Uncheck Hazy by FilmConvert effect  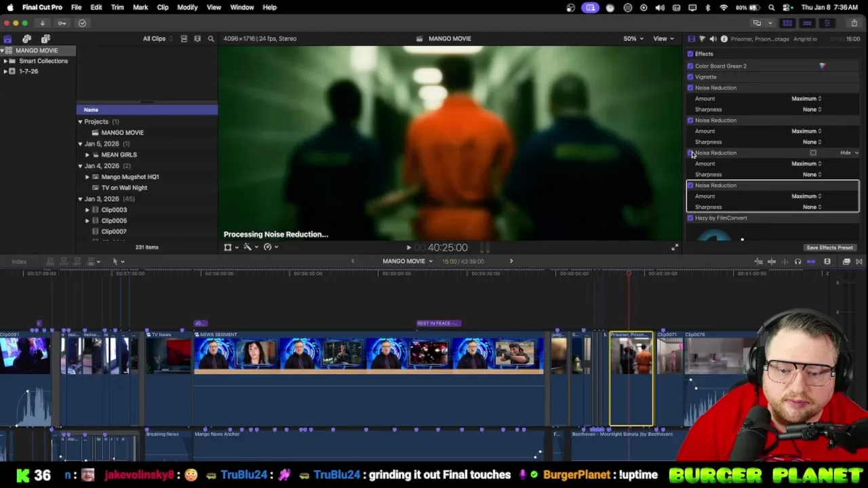coord(690,218)
